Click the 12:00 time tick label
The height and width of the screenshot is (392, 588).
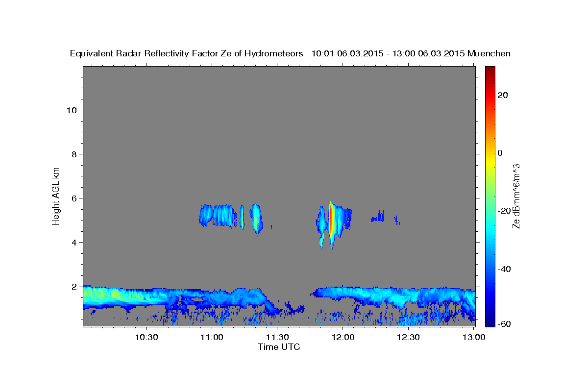click(x=343, y=337)
